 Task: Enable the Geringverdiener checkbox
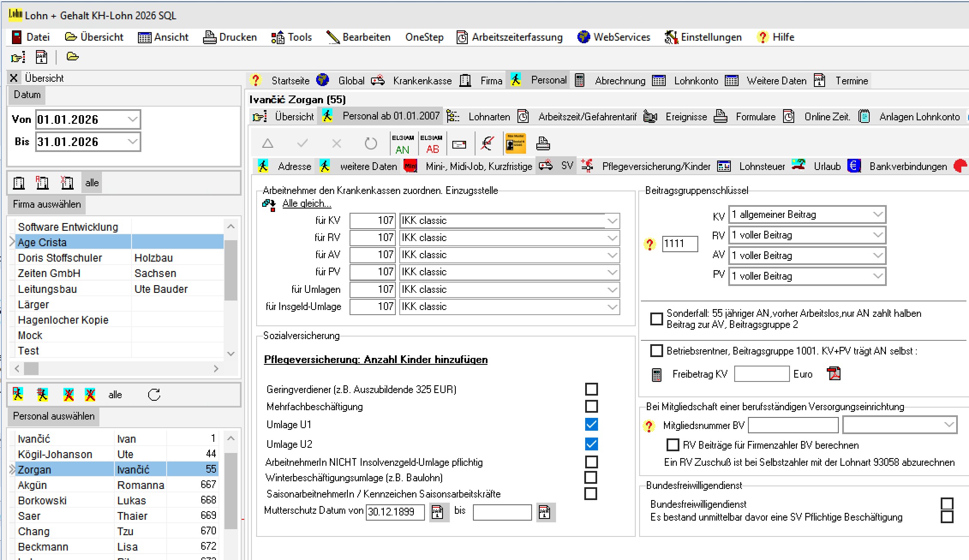591,389
